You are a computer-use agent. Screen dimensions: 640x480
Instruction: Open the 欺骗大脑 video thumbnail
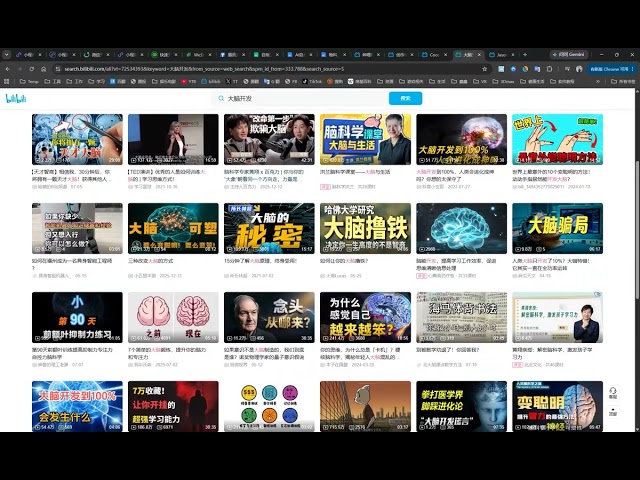(x=269, y=140)
